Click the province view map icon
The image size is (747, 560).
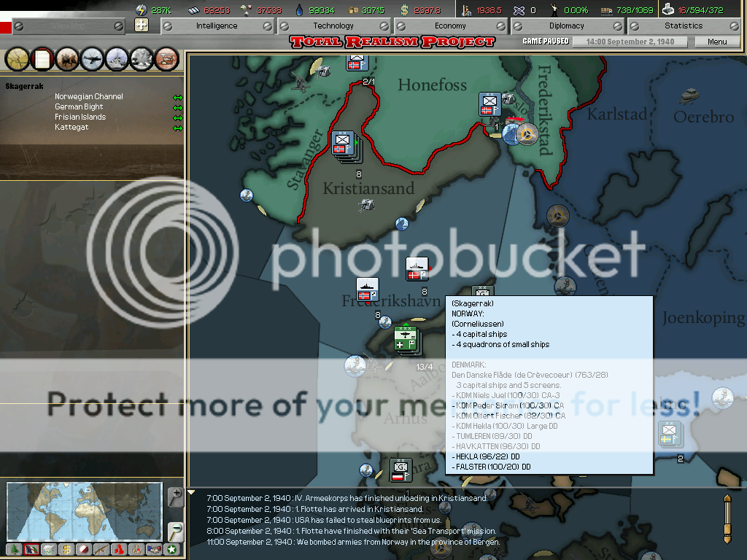[x=18, y=58]
